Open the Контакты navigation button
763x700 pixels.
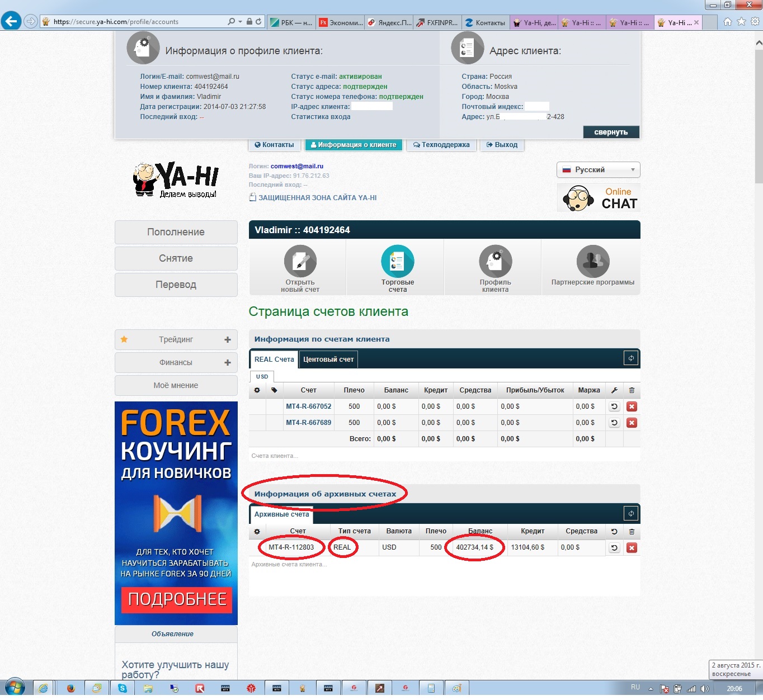pyautogui.click(x=274, y=145)
